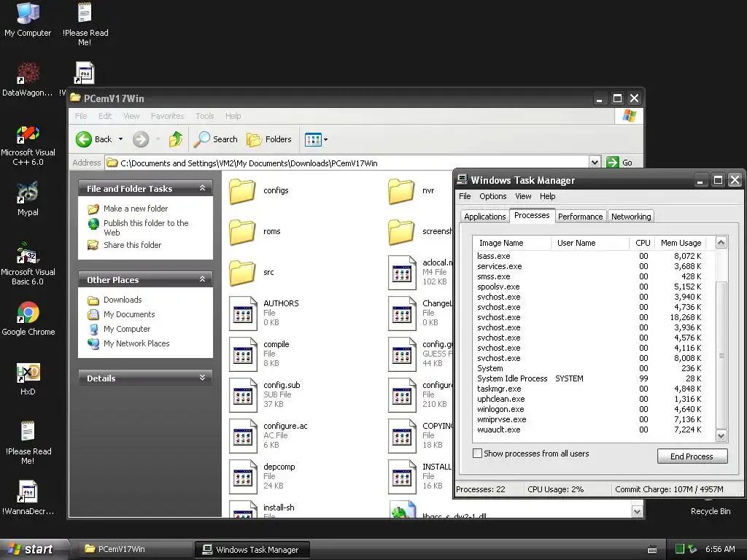
Task: Select the compile file icon
Action: tap(243, 354)
